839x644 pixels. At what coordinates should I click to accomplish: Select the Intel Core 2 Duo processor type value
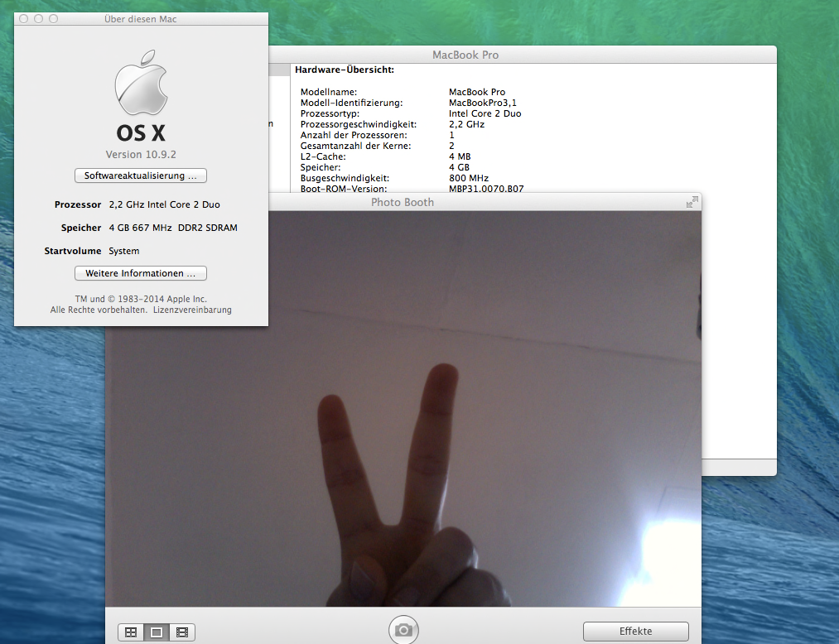(485, 113)
